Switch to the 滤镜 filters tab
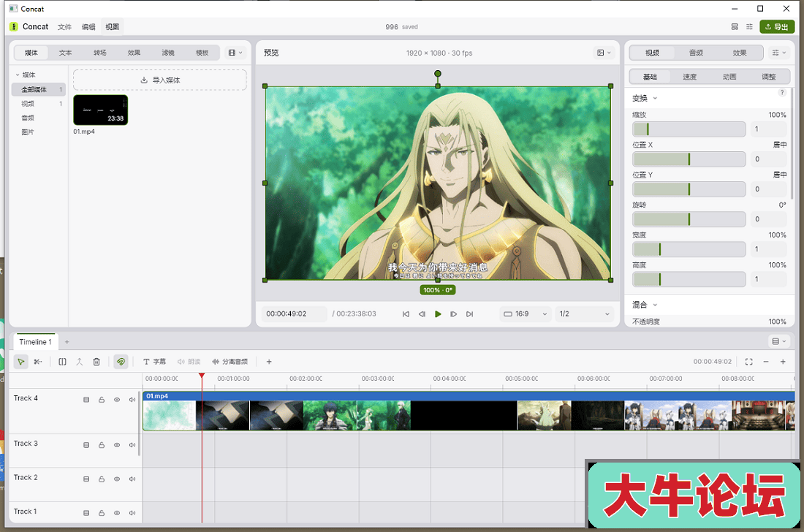This screenshot has height=532, width=804. (168, 53)
